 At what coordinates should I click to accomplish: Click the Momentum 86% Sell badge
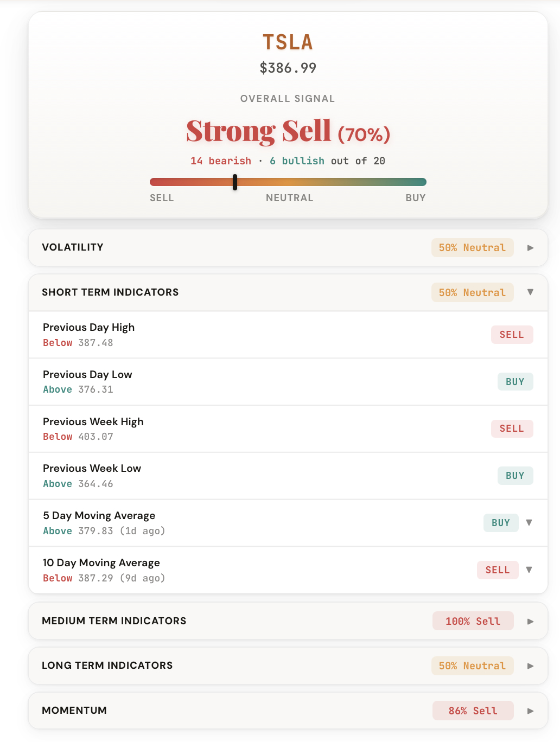click(x=473, y=711)
